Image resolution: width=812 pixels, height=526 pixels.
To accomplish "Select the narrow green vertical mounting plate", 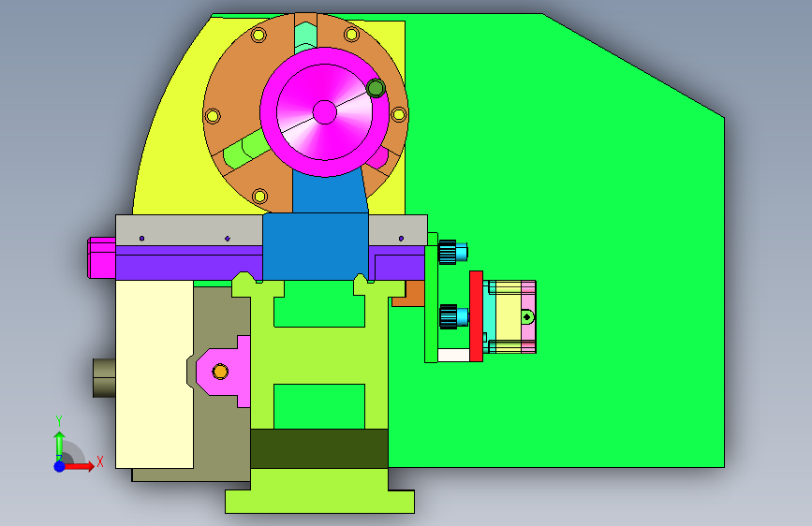I will 431,304.
